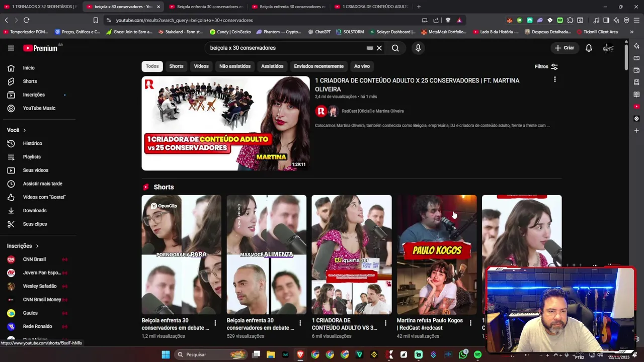Viewport: 644px width, 362px height.
Task: Open the Tickmill Client Area bookmark
Action: 597,32
